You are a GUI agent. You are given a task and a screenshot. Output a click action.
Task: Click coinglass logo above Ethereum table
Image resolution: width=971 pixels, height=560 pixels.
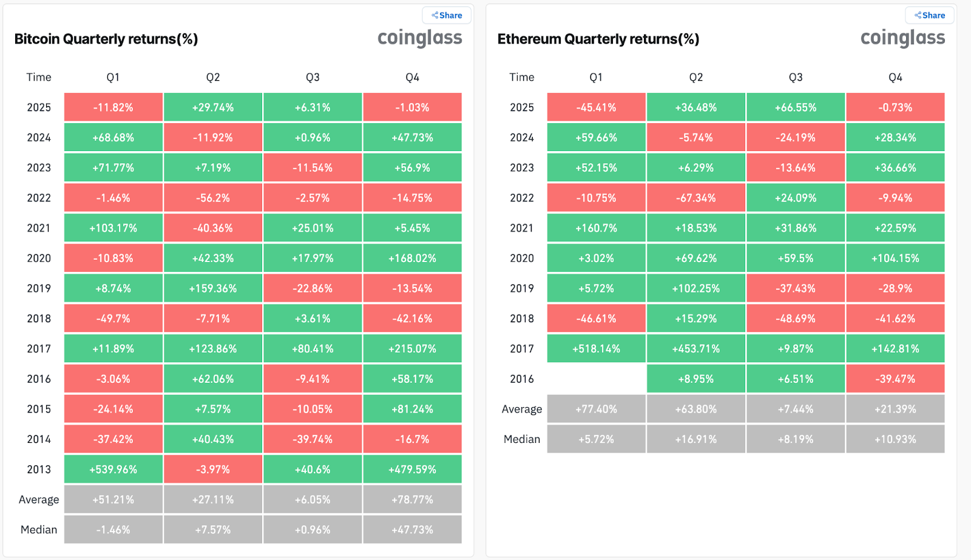(902, 38)
